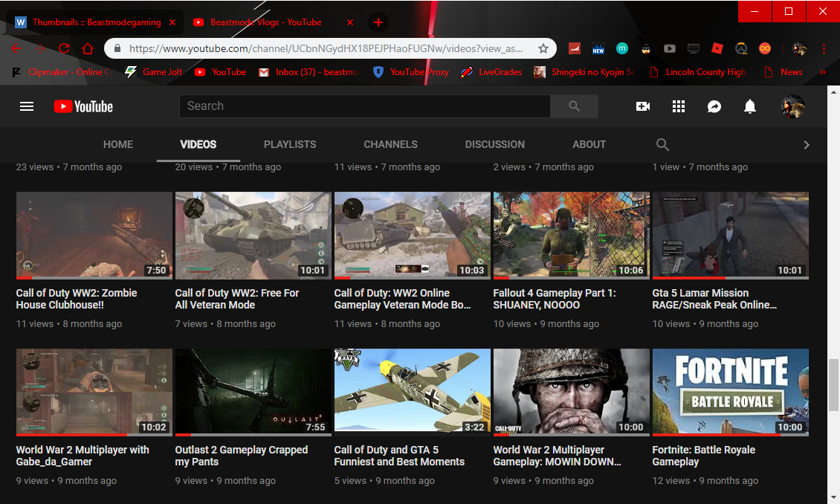Click the blue NEW extension icon
The image size is (840, 504).
[x=598, y=49]
